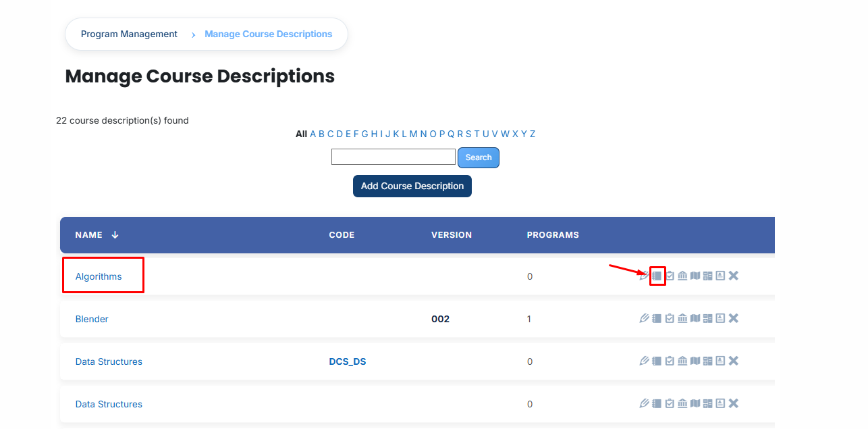Open the Algorithms course description link
868x429 pixels.
[x=99, y=276]
